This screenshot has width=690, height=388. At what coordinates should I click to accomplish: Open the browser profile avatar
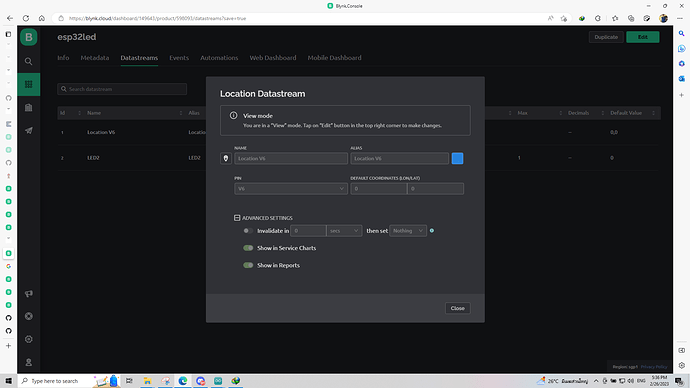click(x=663, y=18)
